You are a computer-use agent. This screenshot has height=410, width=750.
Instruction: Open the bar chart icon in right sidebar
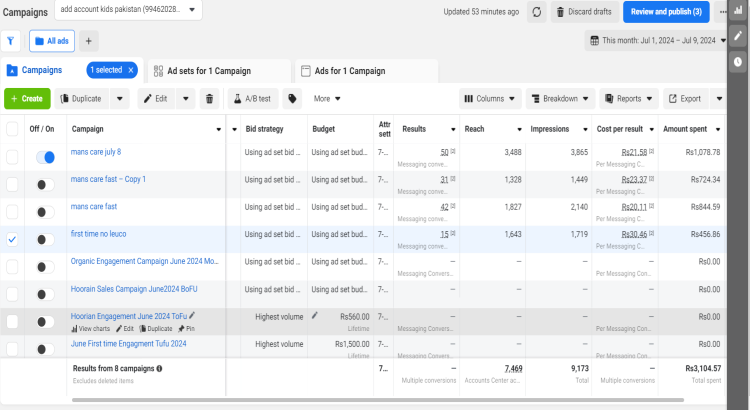(x=738, y=10)
